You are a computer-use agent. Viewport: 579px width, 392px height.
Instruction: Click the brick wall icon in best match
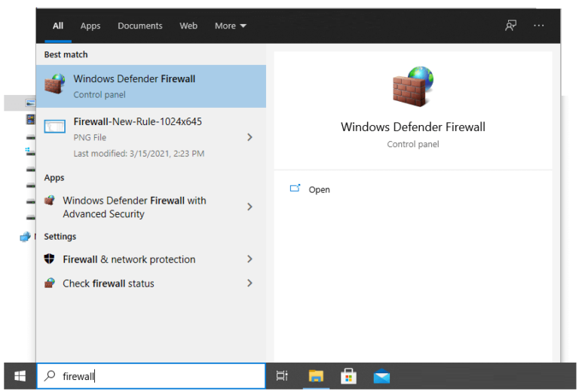54,84
